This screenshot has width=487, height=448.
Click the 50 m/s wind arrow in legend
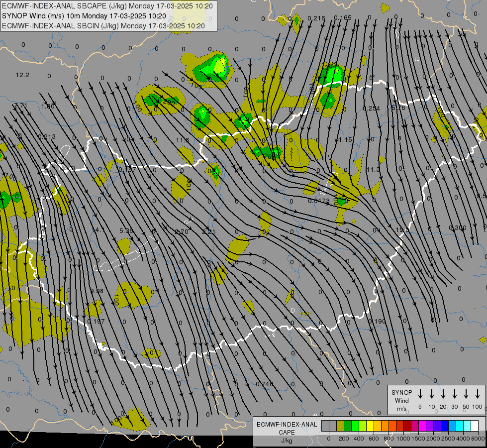point(466,394)
